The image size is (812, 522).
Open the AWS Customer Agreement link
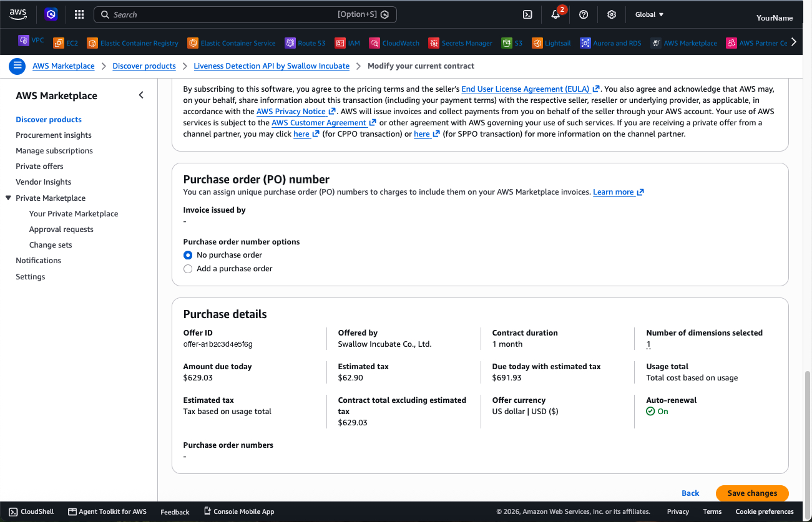[324, 123]
